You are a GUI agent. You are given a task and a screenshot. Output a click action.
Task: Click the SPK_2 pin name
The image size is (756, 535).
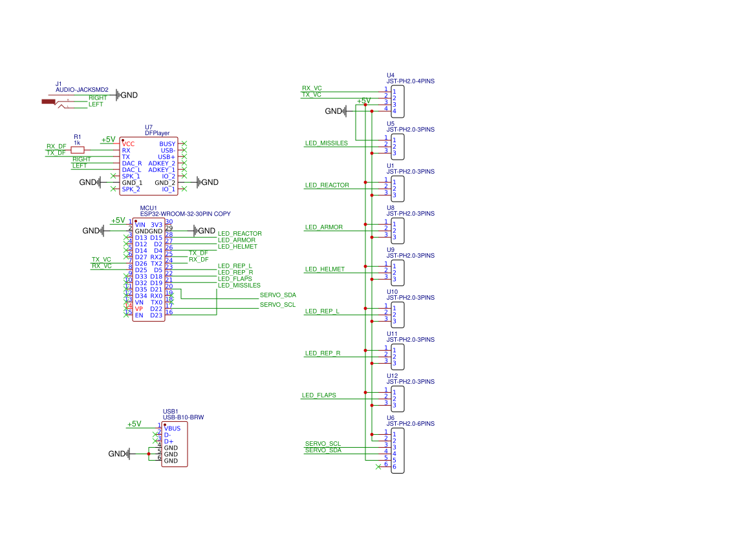tap(131, 189)
